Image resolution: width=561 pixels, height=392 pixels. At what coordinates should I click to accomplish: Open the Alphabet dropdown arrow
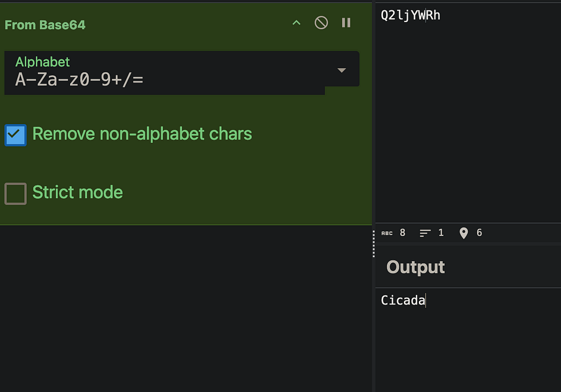[342, 70]
